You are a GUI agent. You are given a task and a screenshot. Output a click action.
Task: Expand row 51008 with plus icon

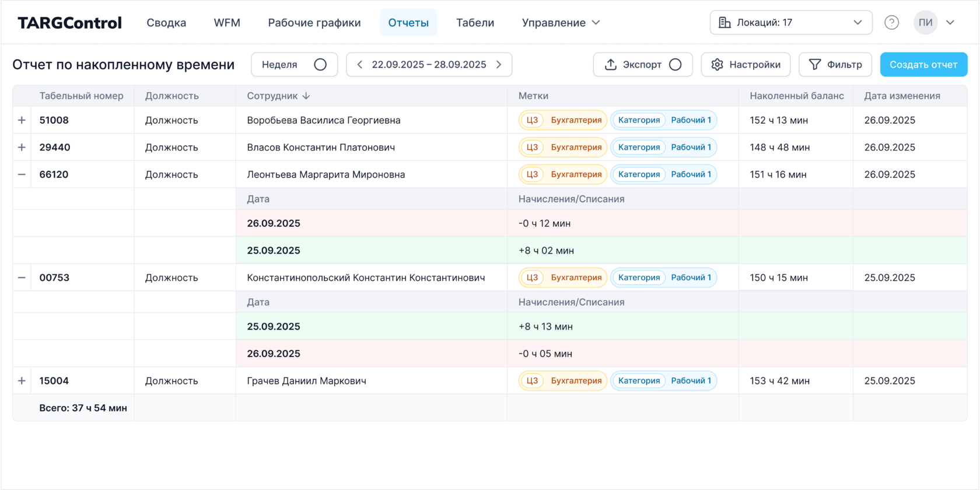click(22, 120)
